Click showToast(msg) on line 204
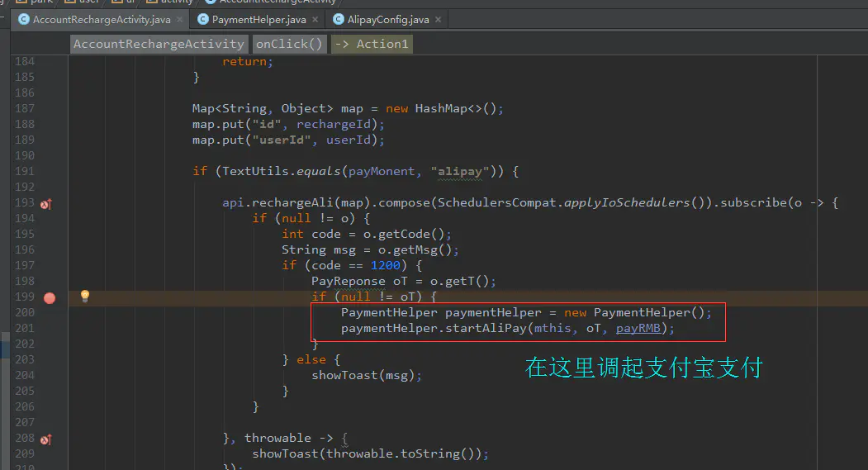 [x=363, y=375]
